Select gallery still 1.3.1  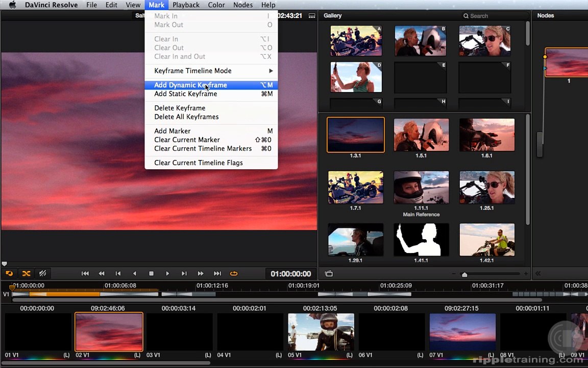(x=355, y=135)
